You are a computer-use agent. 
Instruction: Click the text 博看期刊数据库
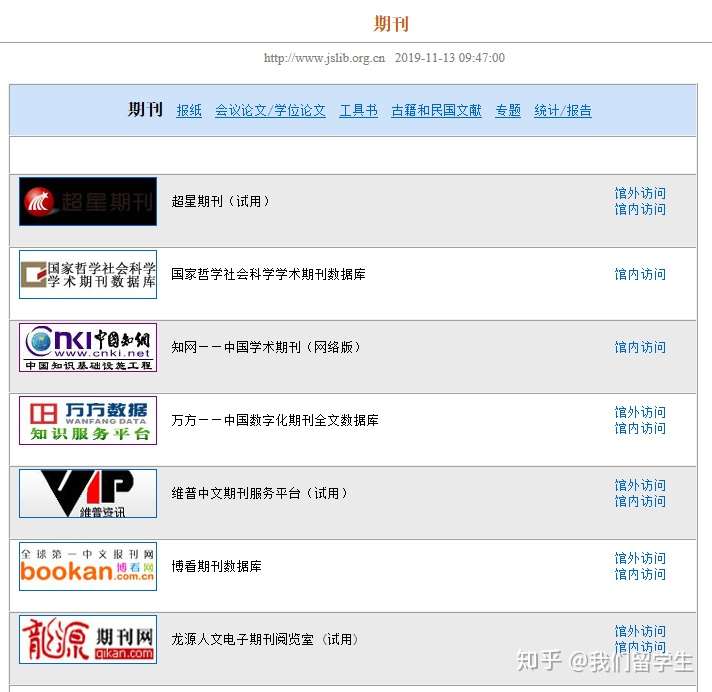(x=216, y=566)
